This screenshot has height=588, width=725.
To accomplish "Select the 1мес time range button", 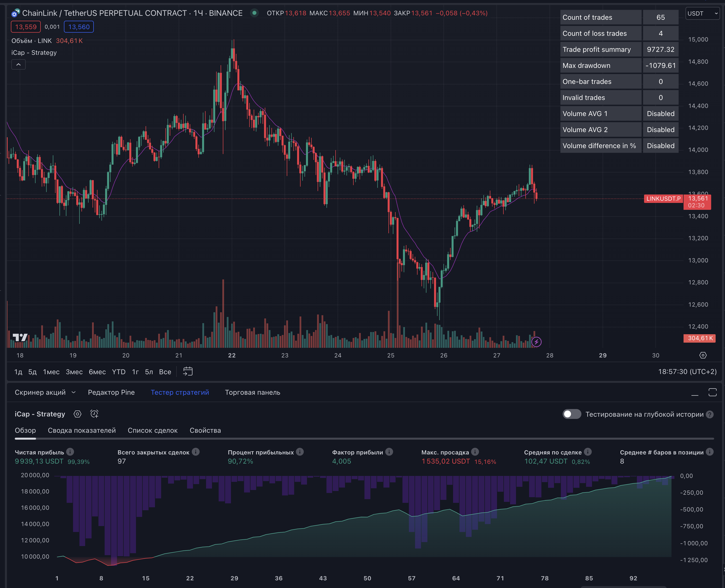I will coord(51,372).
